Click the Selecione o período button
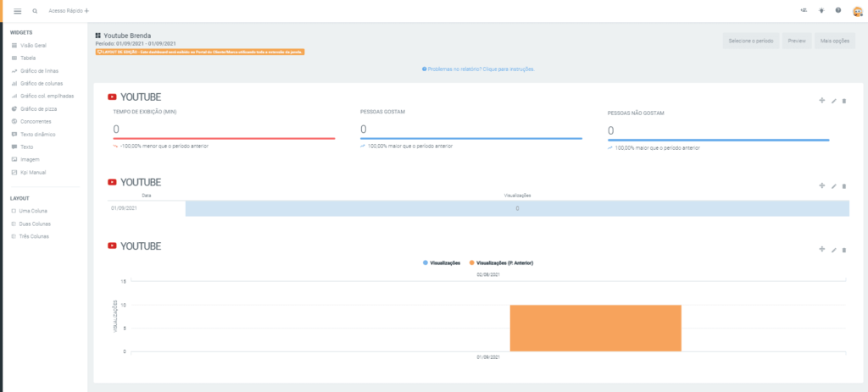Viewport: 868px width, 392px height. tap(751, 41)
